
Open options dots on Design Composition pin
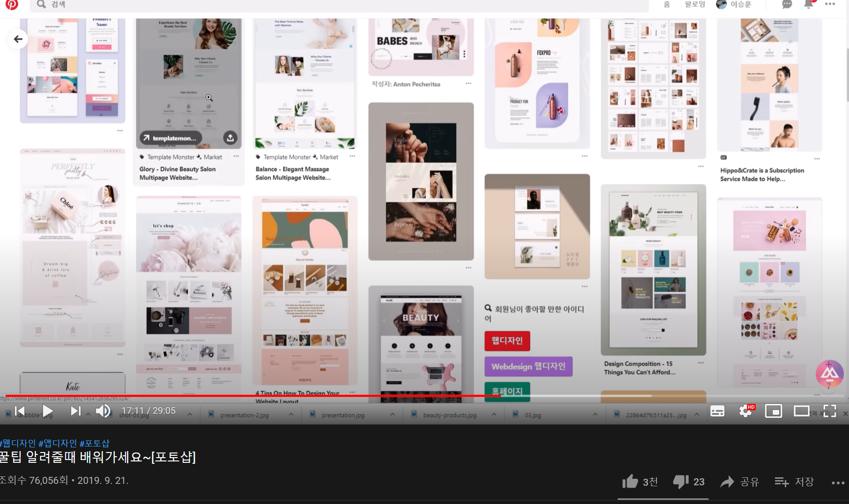(x=701, y=363)
